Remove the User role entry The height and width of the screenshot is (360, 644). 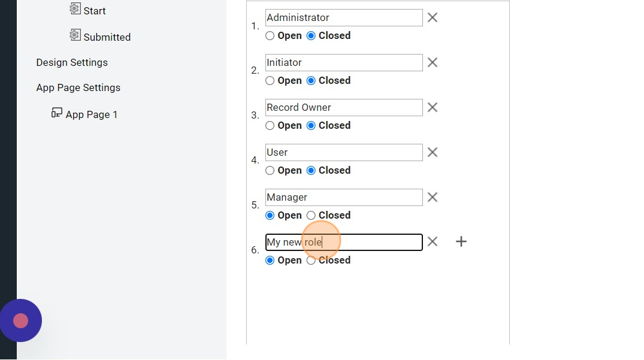click(433, 153)
